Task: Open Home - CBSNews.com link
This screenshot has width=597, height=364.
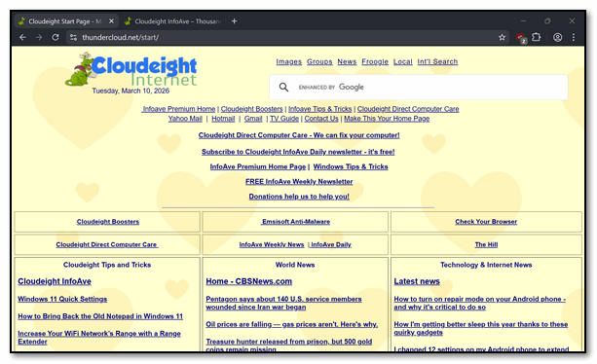Action: tap(249, 281)
